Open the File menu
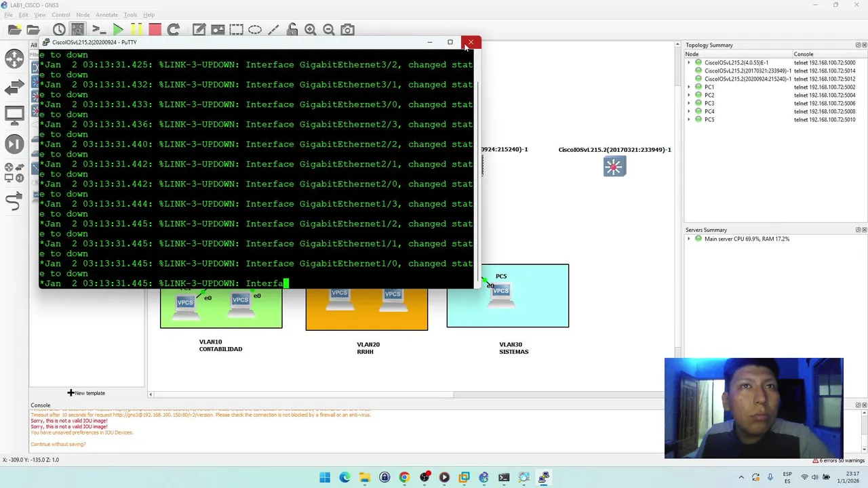Viewport: 868px width, 488px height. point(9,15)
